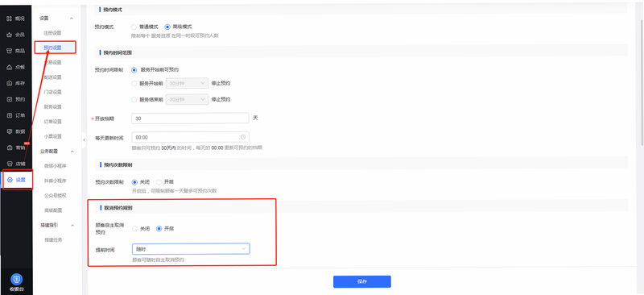Open 财务设置 in the settings submenu

tap(52, 107)
